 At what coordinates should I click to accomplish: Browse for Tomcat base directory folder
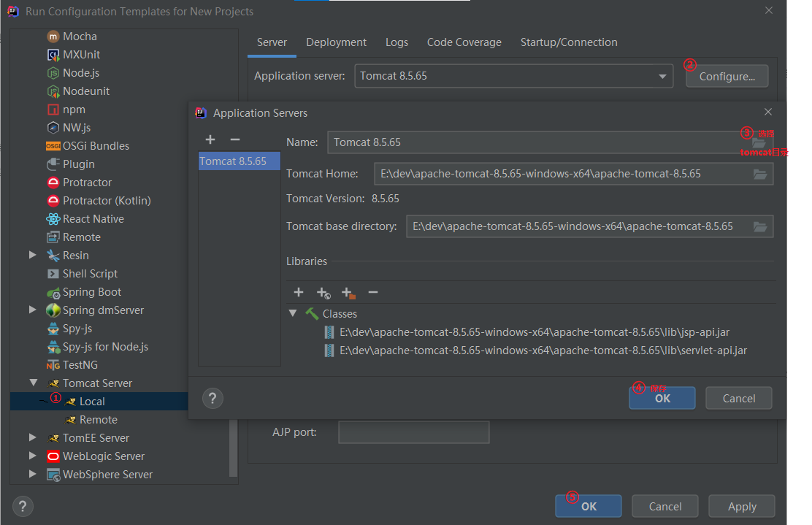click(759, 226)
